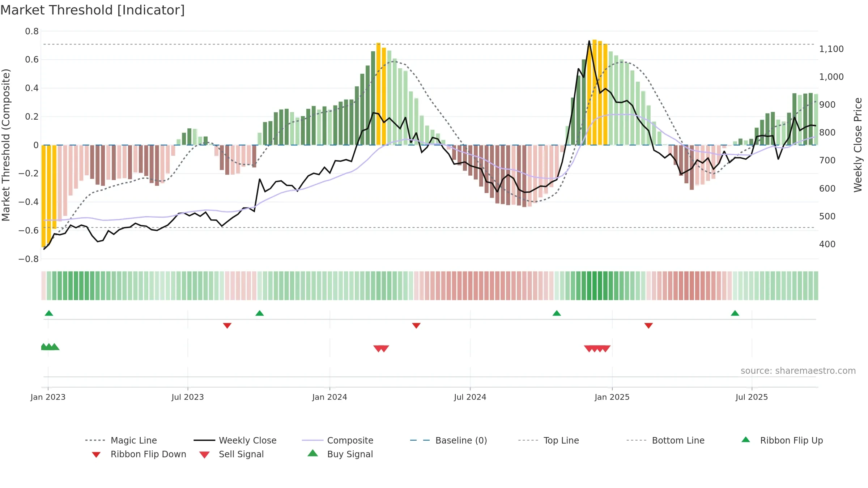Click the Jan 2025 x-axis label

[612, 397]
